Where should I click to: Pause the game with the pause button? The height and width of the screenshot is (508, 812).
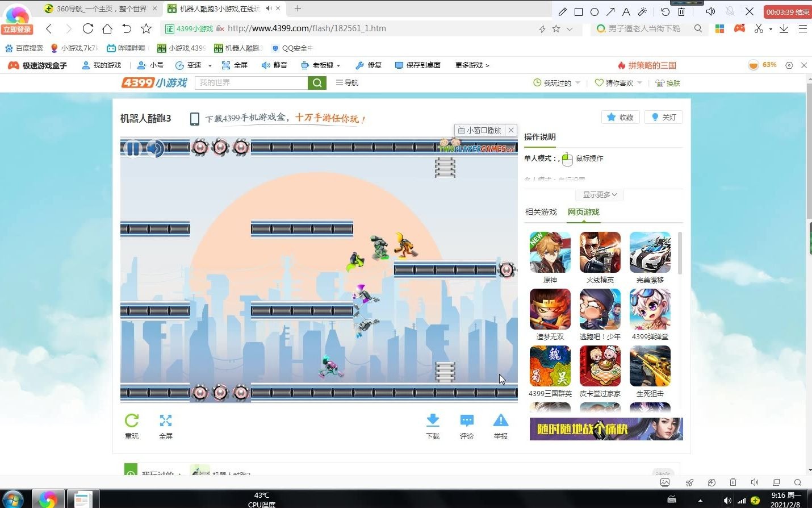132,149
